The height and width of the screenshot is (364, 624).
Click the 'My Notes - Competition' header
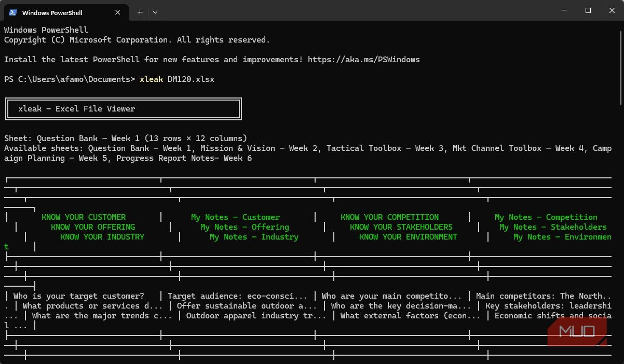point(546,217)
